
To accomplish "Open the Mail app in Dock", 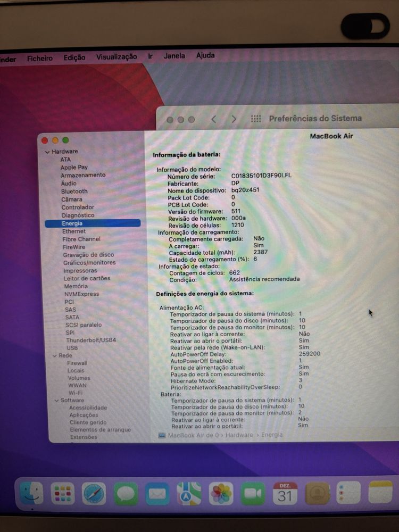I will pyautogui.click(x=157, y=494).
